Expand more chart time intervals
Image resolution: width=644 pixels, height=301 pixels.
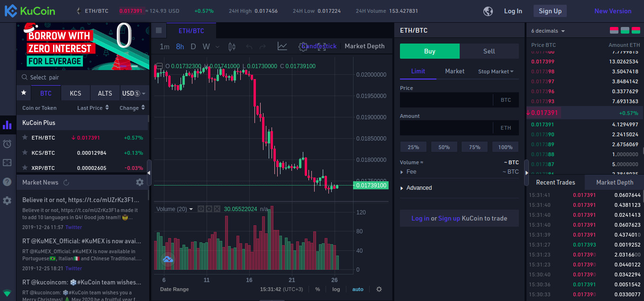tap(218, 46)
